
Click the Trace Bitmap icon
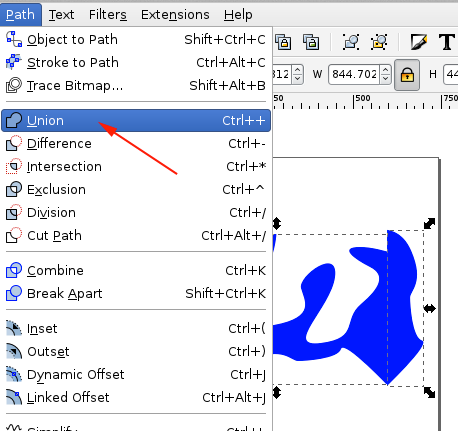click(14, 85)
